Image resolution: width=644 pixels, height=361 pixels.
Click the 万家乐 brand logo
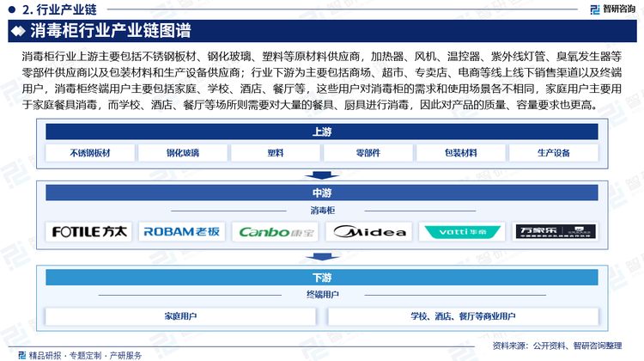[556, 232]
